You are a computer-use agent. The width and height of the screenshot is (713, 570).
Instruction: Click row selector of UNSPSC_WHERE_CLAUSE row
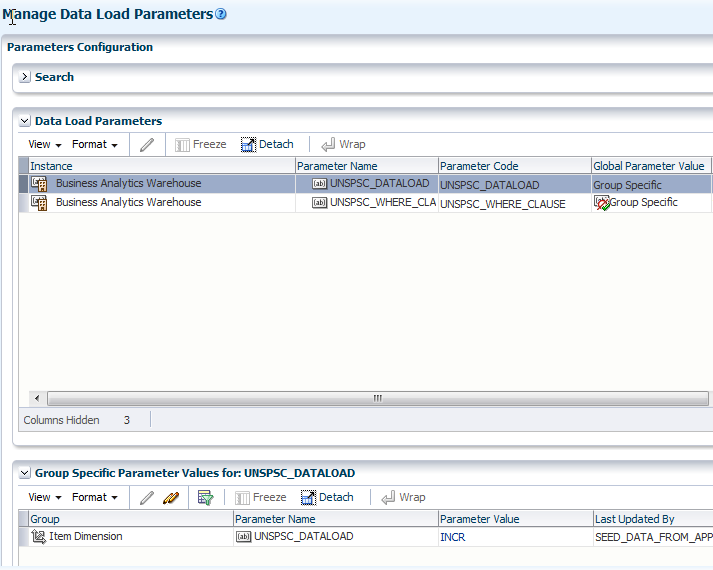[24, 203]
